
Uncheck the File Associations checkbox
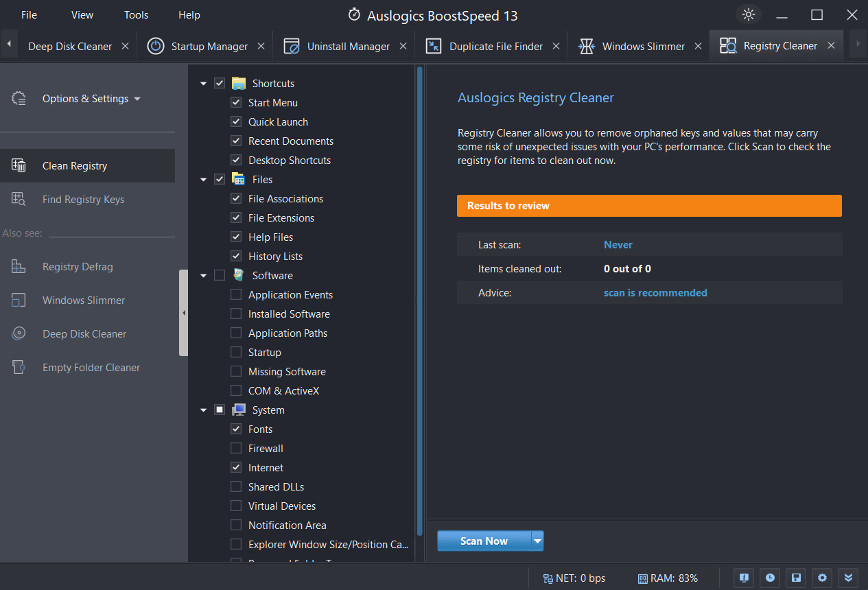(x=236, y=198)
